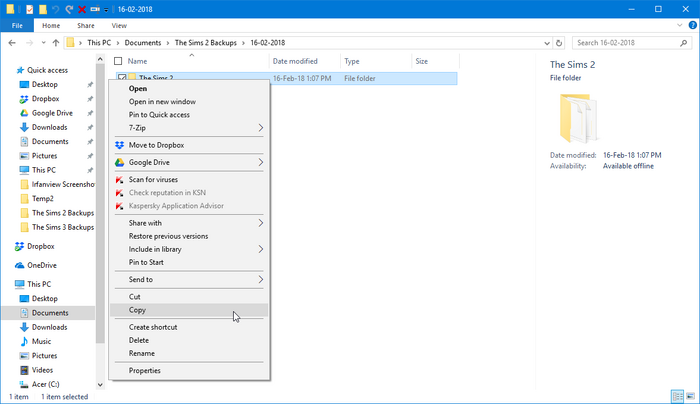
Task: Tick the select-all checkbox in header
Action: (118, 61)
